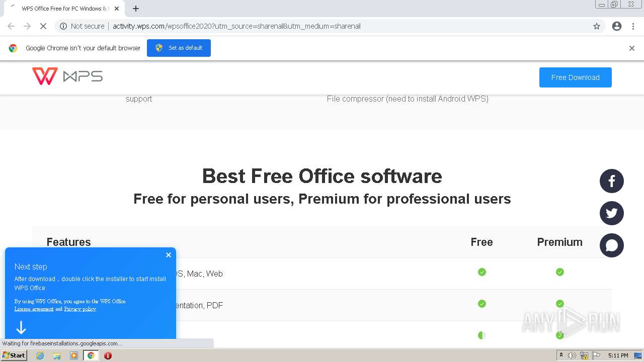Image resolution: width=644 pixels, height=362 pixels.
Task: View site info Not secure icon
Action: [x=63, y=26]
